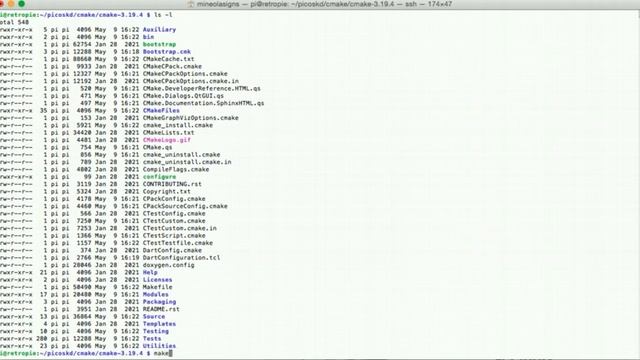Viewport: 640px width, 360px height.
Task: Click the bottom prompt path cmake-3.19.4
Action: pos(121,353)
